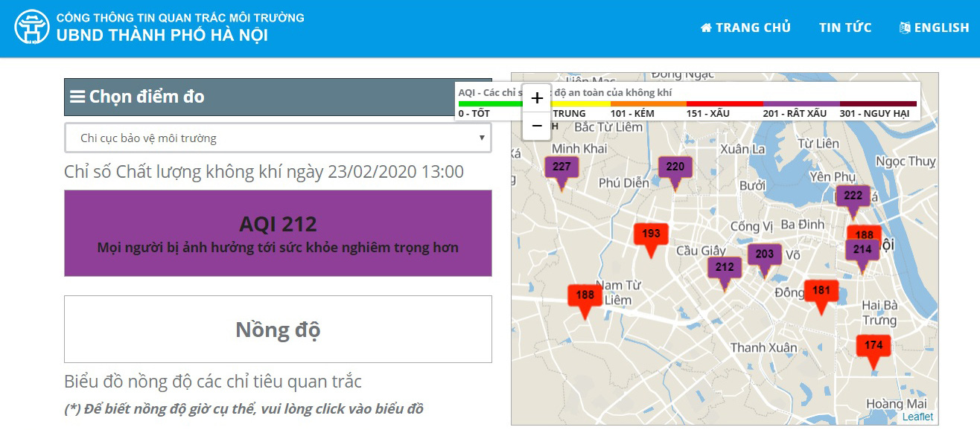Click the maroon 301 - NGUY HẠI legend segment
Screen dimensions: 980x430
878,109
